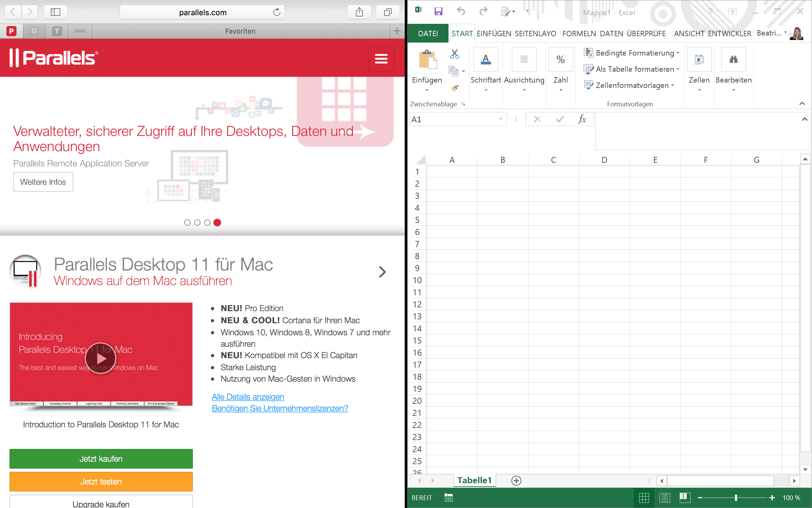The height and width of the screenshot is (508, 812).
Task: Copy selection in Excel clipboard group
Action: [453, 71]
